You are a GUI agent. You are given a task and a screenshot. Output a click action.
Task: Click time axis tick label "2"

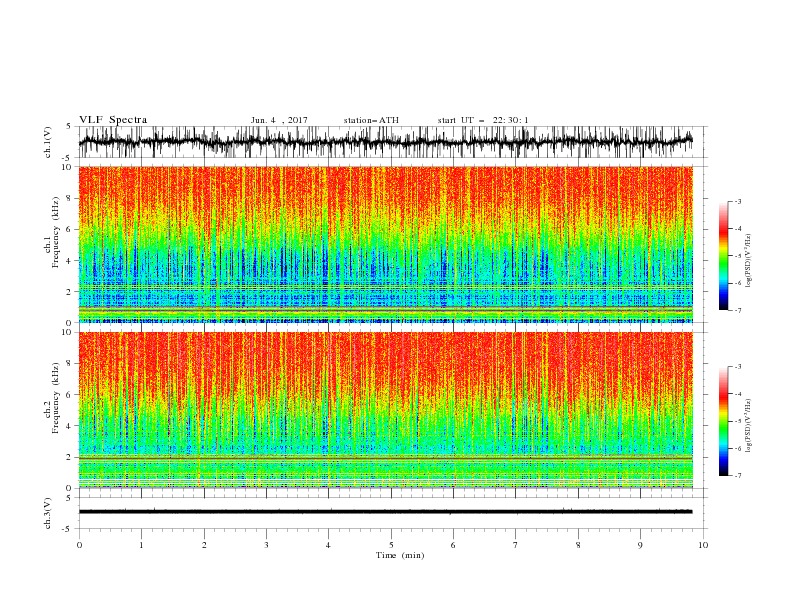pyautogui.click(x=204, y=545)
